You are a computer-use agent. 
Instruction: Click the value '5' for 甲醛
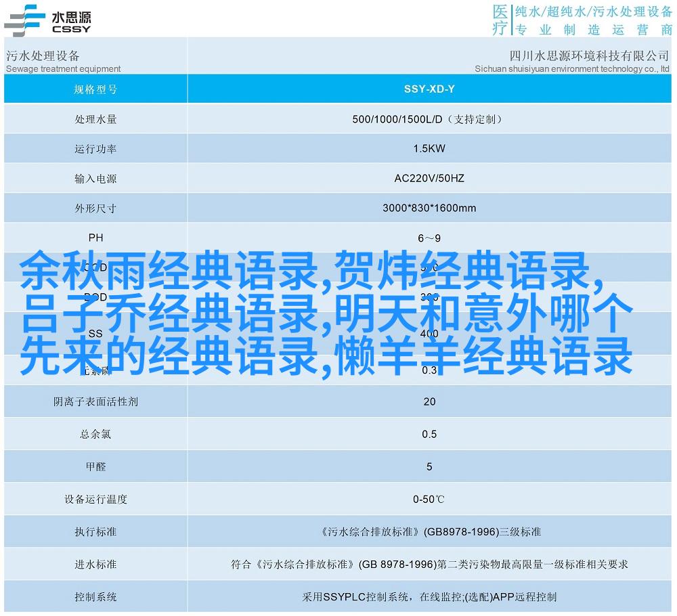tap(429, 466)
